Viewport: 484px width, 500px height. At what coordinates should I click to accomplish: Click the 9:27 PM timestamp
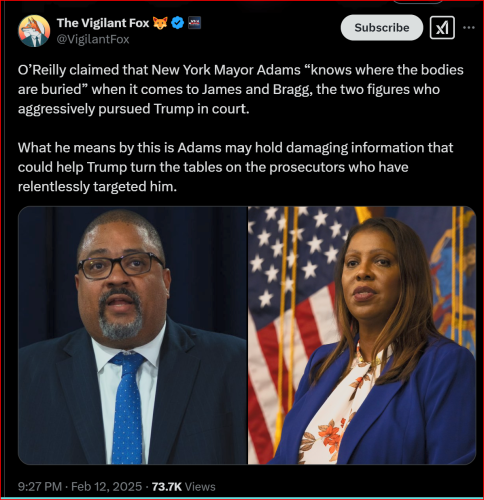pos(40,487)
